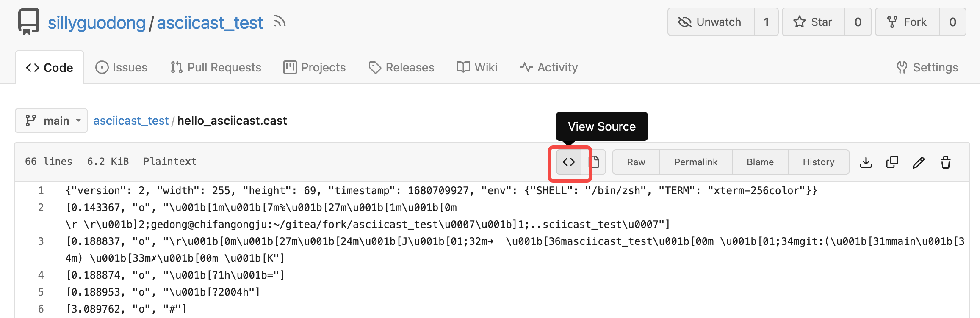Click the Permalink button
Image resolution: width=980 pixels, height=318 pixels.
(696, 162)
